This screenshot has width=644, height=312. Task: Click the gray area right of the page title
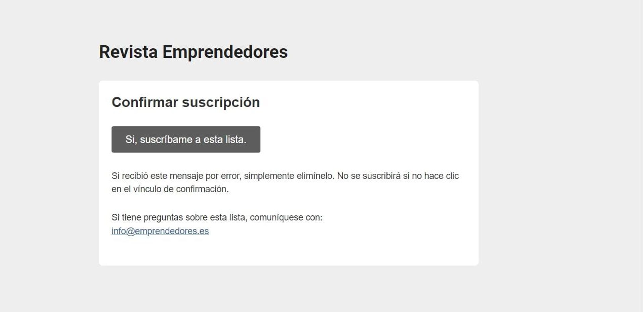pos(436,52)
